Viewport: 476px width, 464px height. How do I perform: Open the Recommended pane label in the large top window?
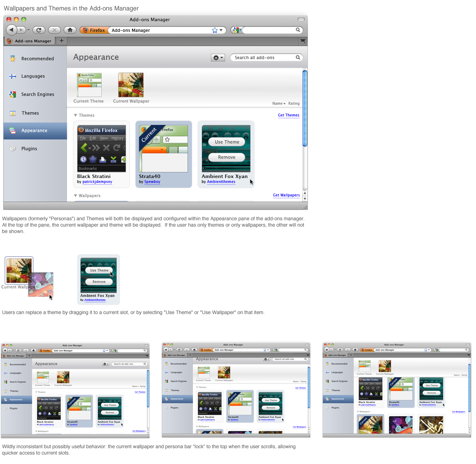[x=38, y=59]
